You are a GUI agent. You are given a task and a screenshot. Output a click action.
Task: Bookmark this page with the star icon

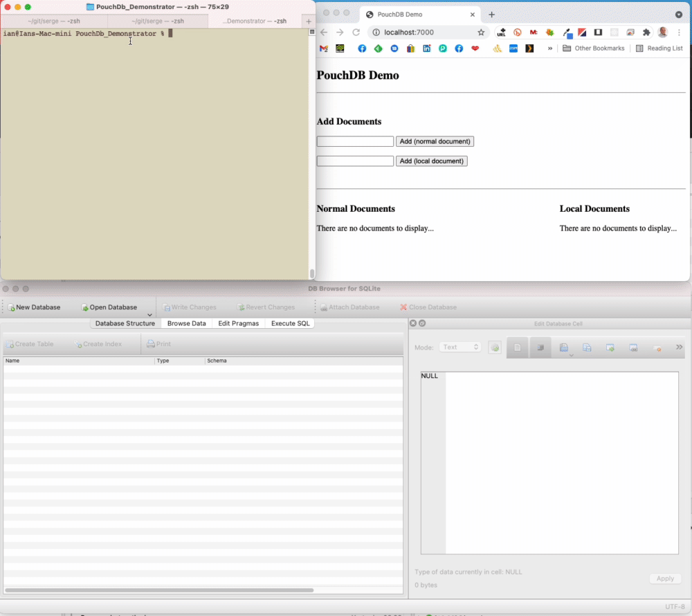[x=481, y=33]
